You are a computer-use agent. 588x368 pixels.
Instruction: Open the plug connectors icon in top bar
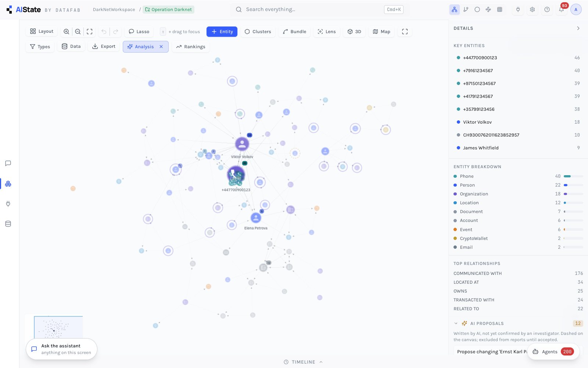click(x=518, y=10)
